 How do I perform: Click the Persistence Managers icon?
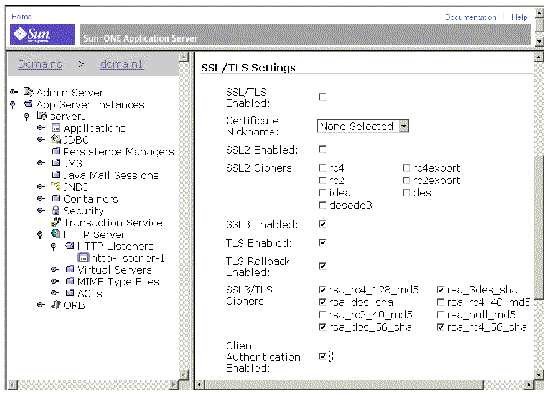click(56, 151)
